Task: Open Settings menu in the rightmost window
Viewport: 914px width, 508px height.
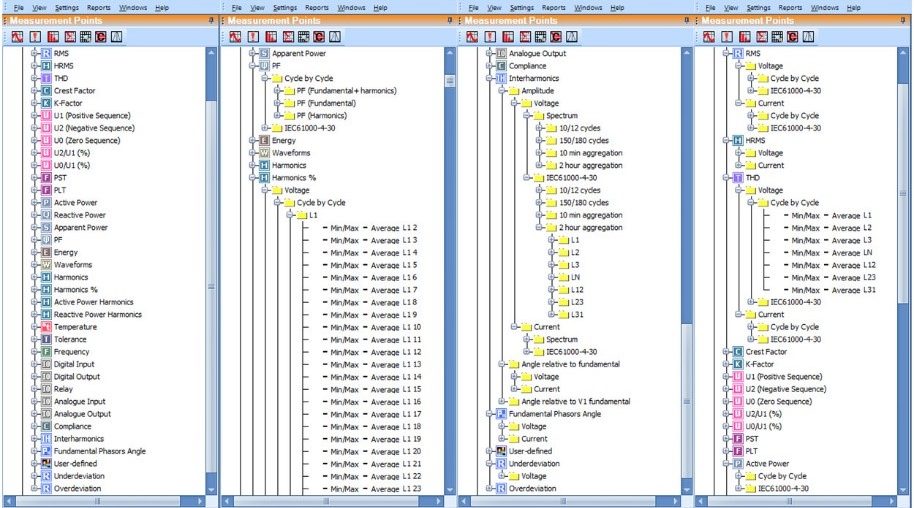Action: (x=767, y=7)
